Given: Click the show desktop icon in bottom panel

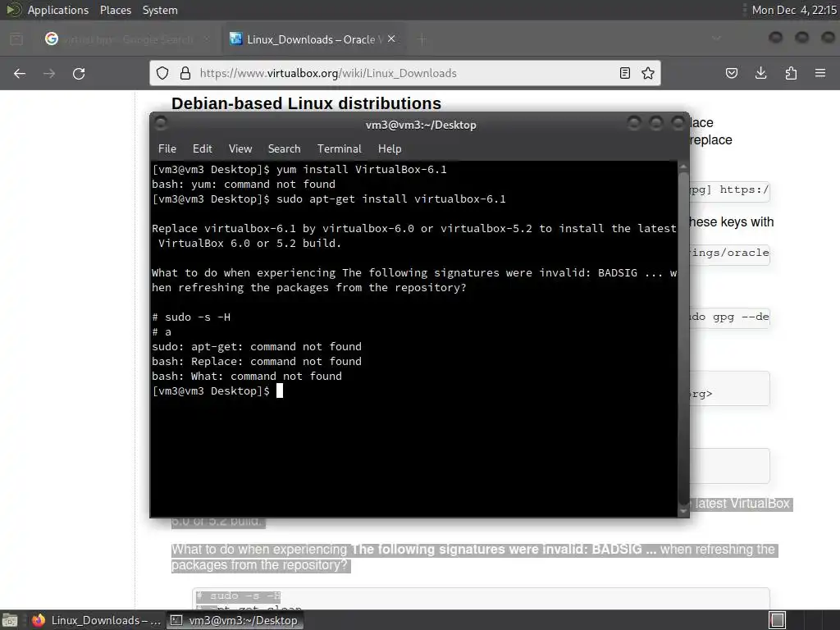Looking at the screenshot, I should pos(10,620).
